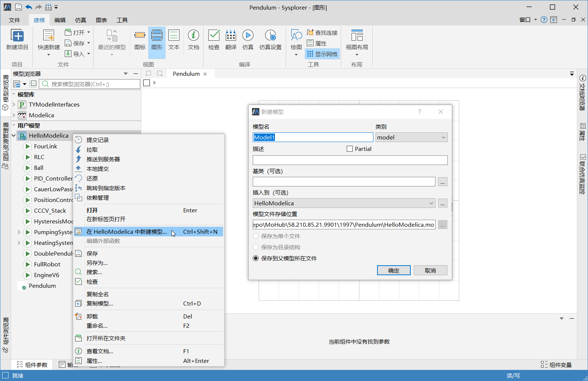
Task: Click the undo arrow in title bar
Action: [28, 7]
